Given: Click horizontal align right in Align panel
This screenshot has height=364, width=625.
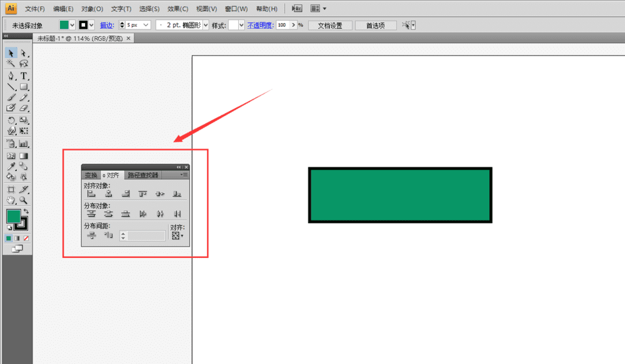Looking at the screenshot, I should click(x=126, y=194).
